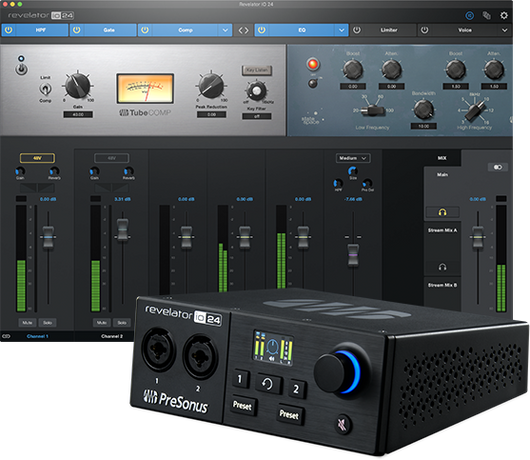Click the presets copy icon beside the gear
Screen dimensions: 530x460
pos(486,15)
